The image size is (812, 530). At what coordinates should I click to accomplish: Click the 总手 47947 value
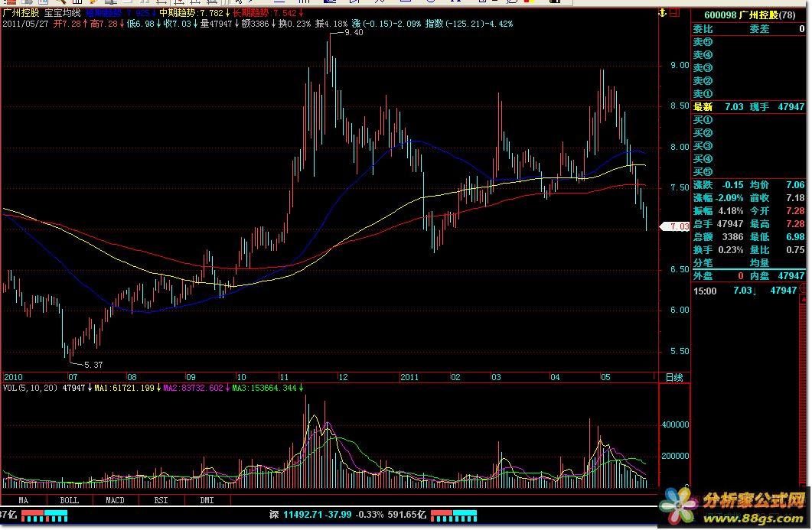[730, 223]
